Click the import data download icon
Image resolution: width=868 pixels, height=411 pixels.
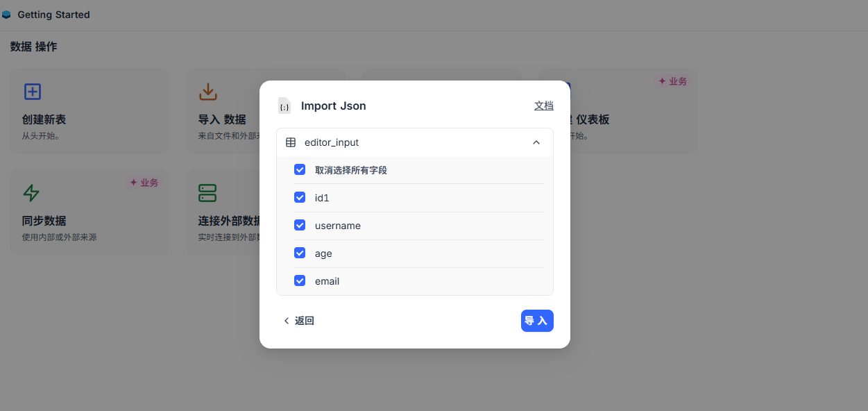click(x=208, y=92)
